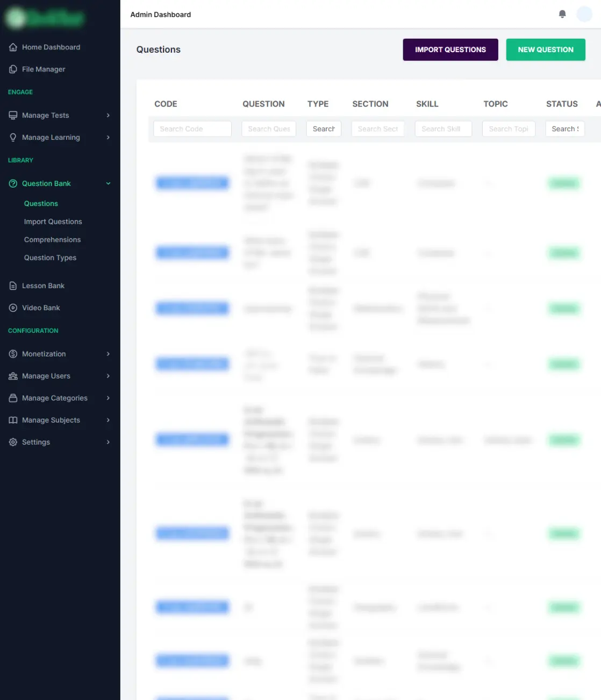
Task: Select Questions submenu item
Action: click(x=41, y=204)
